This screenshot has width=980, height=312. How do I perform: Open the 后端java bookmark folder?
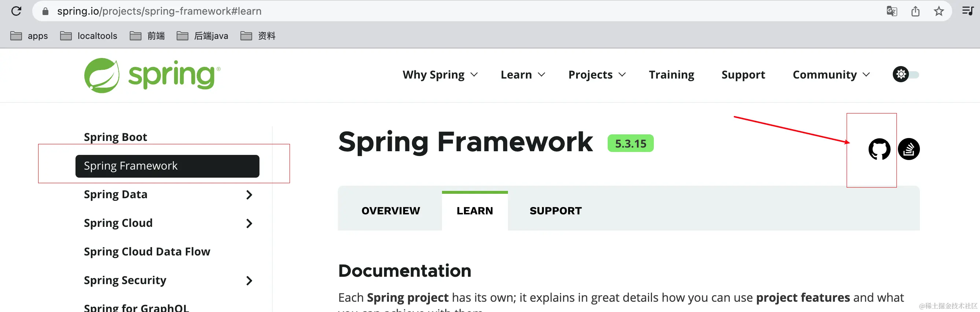tap(202, 36)
